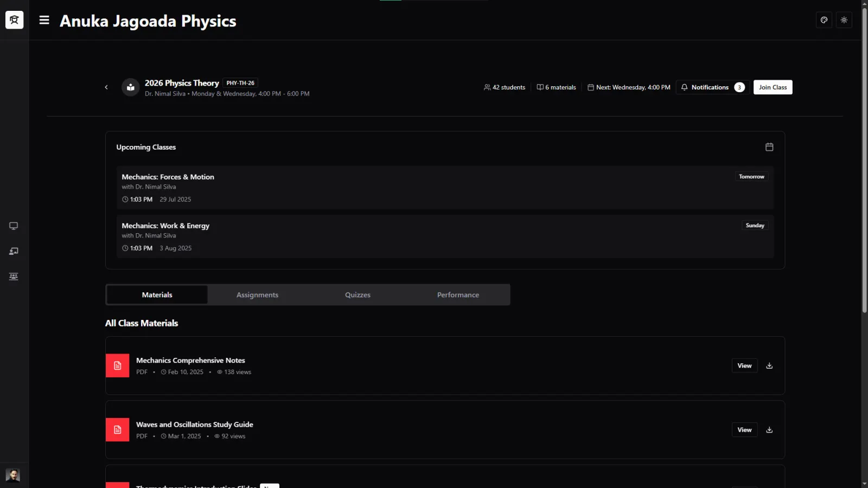The height and width of the screenshot is (488, 868).
Task: Open the color theme palette icon
Action: tap(824, 20)
